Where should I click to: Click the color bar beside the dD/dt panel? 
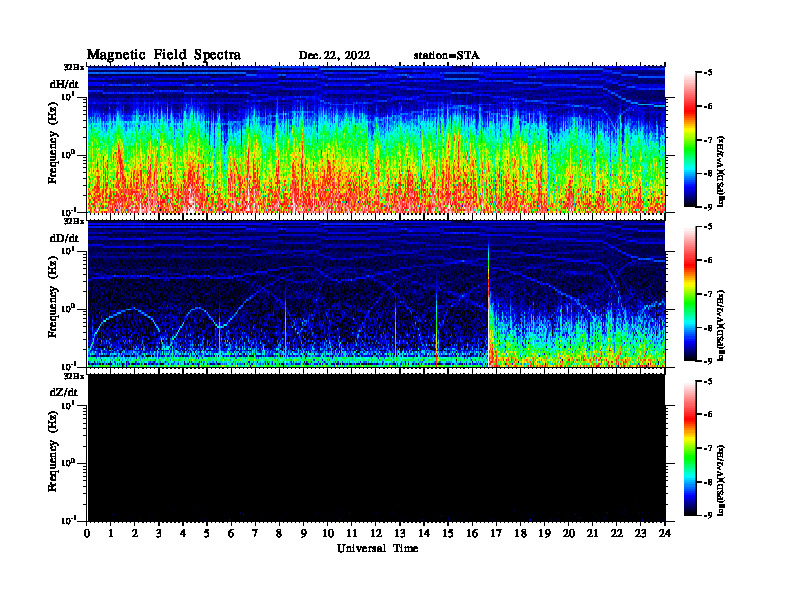tap(690, 294)
